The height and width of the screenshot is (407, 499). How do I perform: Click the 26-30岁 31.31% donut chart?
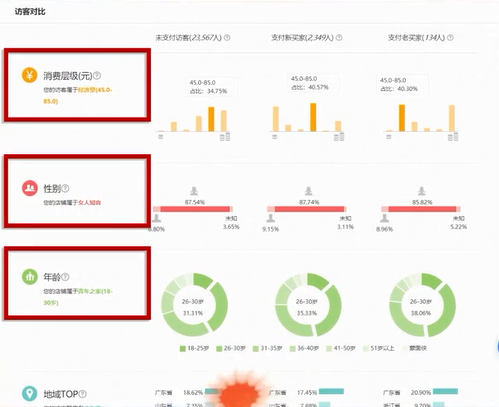click(194, 305)
